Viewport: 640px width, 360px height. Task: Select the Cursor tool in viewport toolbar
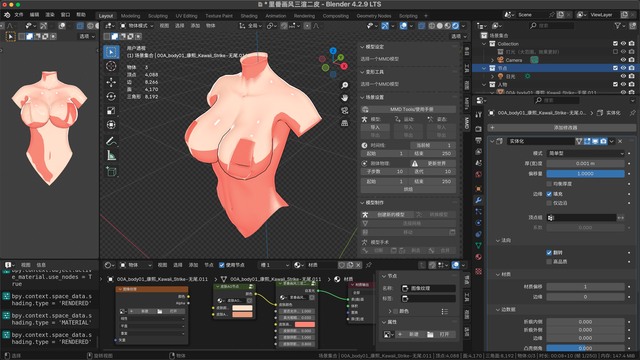click(x=111, y=66)
